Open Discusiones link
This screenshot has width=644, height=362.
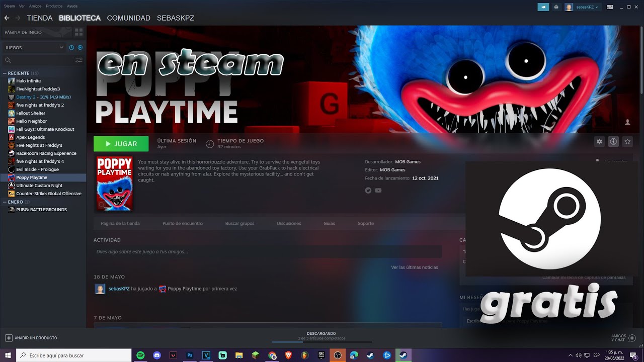pyautogui.click(x=289, y=223)
